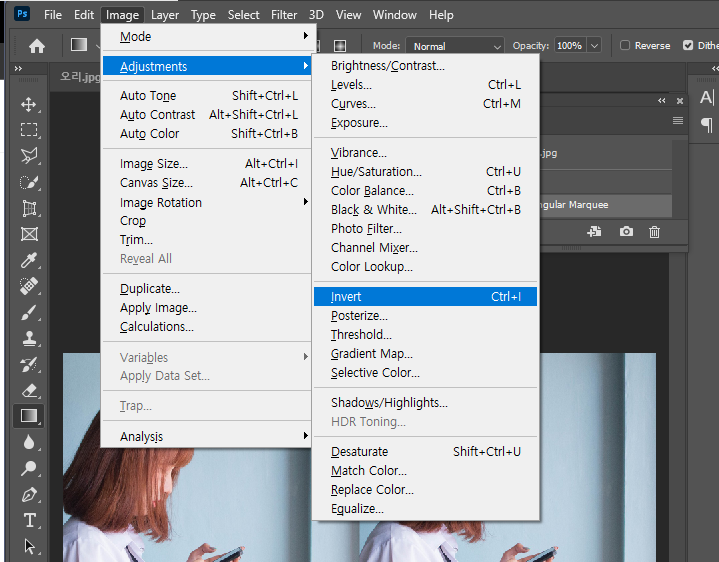The height and width of the screenshot is (562, 719).
Task: Select the Crop tool
Action: pos(29,208)
